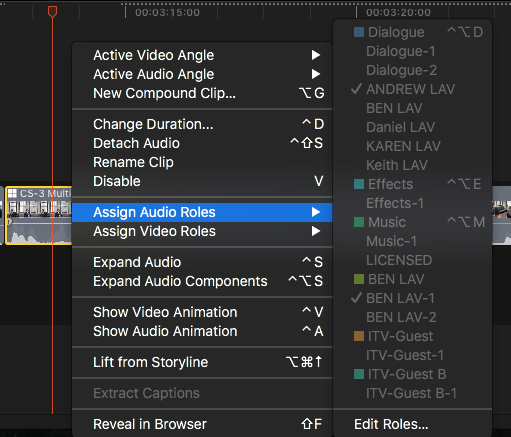Screen dimensions: 511x437
Task: Expand arrow next to Assign Video Roles
Action: (316, 231)
